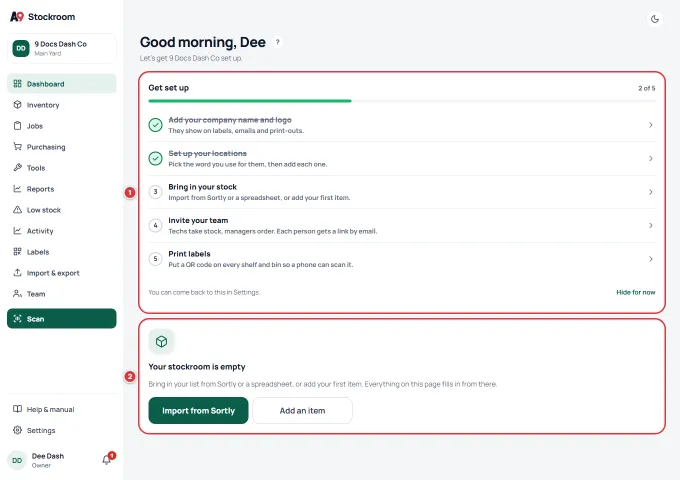
Task: Open notifications bell with red badge
Action: [x=107, y=459]
